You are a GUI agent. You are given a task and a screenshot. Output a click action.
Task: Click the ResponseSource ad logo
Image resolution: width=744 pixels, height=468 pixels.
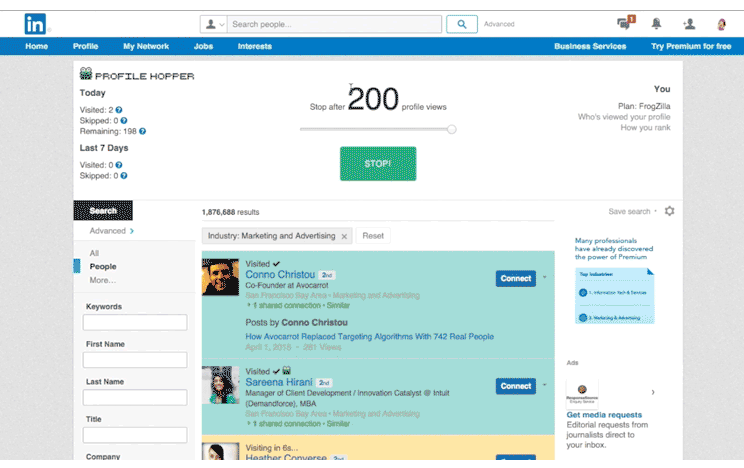582,393
